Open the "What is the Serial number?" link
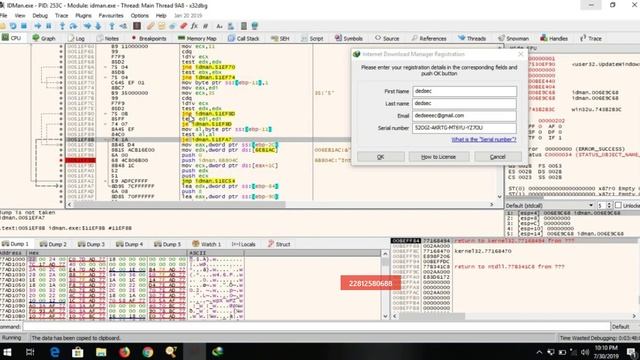The height and width of the screenshot is (360, 640). [x=484, y=140]
